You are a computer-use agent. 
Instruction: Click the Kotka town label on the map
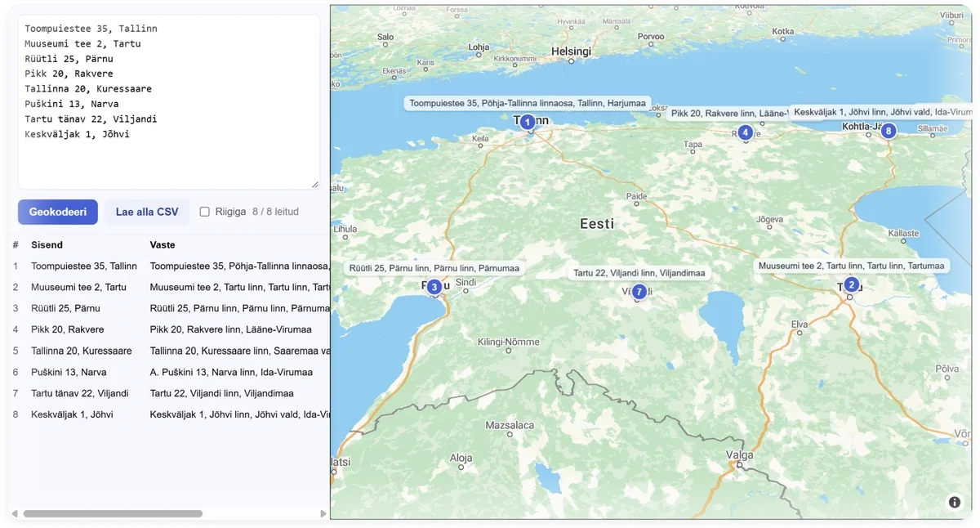pyautogui.click(x=783, y=32)
